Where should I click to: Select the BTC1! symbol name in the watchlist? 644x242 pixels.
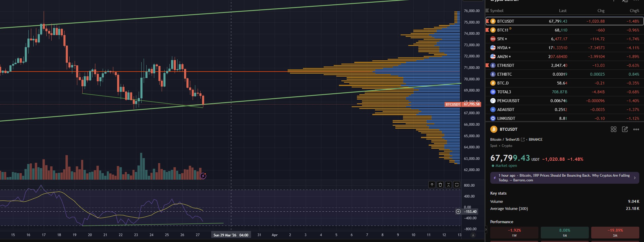(x=503, y=30)
